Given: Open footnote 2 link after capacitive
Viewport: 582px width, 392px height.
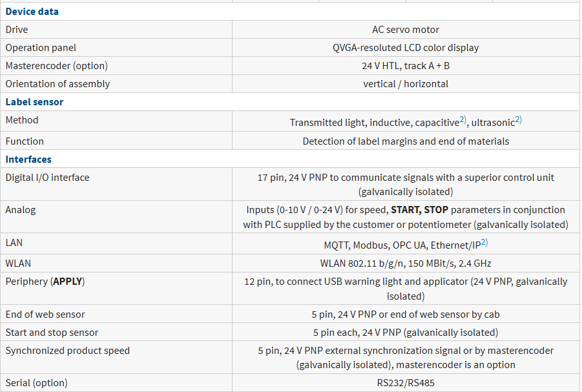Looking at the screenshot, I should [x=462, y=119].
